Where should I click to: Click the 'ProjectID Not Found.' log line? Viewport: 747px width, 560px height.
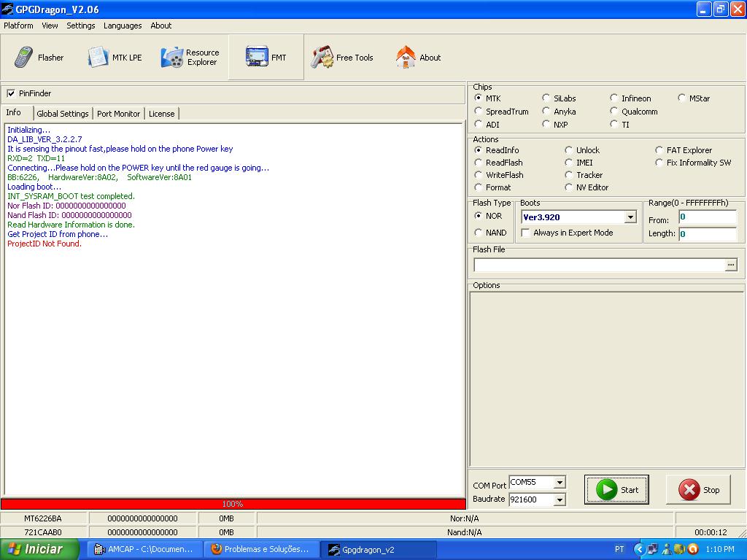(x=44, y=244)
